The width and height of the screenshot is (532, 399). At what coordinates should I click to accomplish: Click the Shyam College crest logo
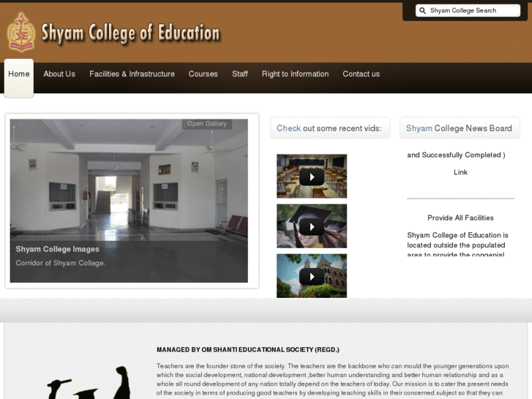21,32
